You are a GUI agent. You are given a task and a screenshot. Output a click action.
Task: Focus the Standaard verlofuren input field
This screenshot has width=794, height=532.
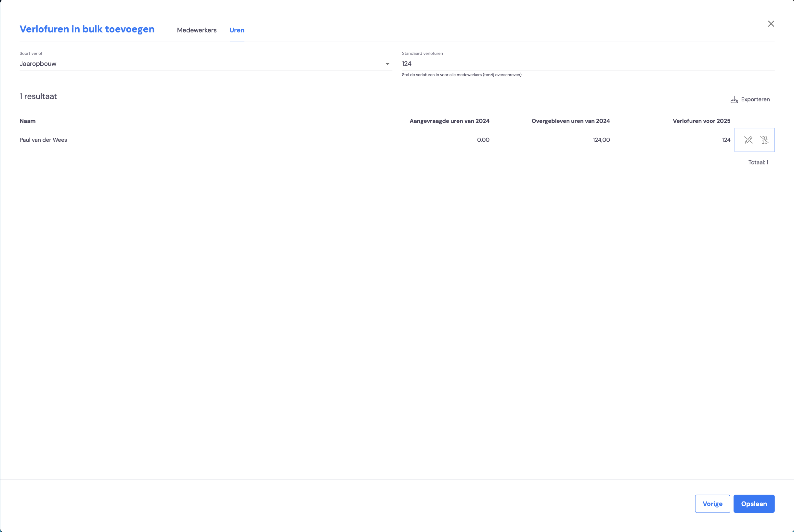pos(588,64)
